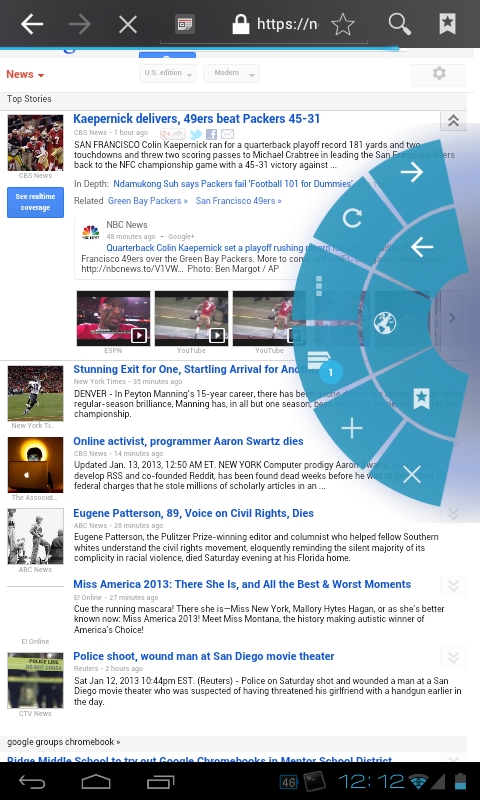480x800 pixels.
Task: Collapse the Kaepernick story with double chevron
Action: click(x=453, y=120)
